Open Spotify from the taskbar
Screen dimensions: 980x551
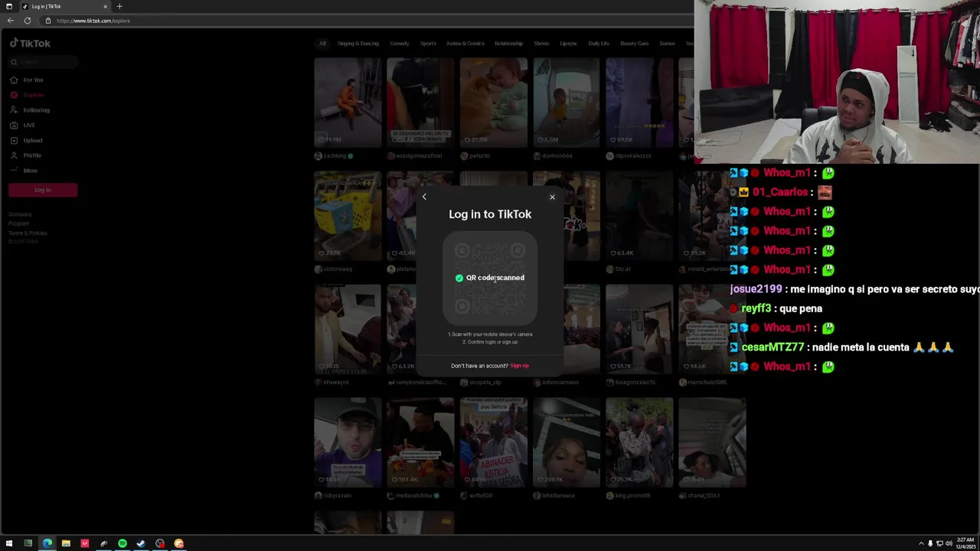(122, 543)
